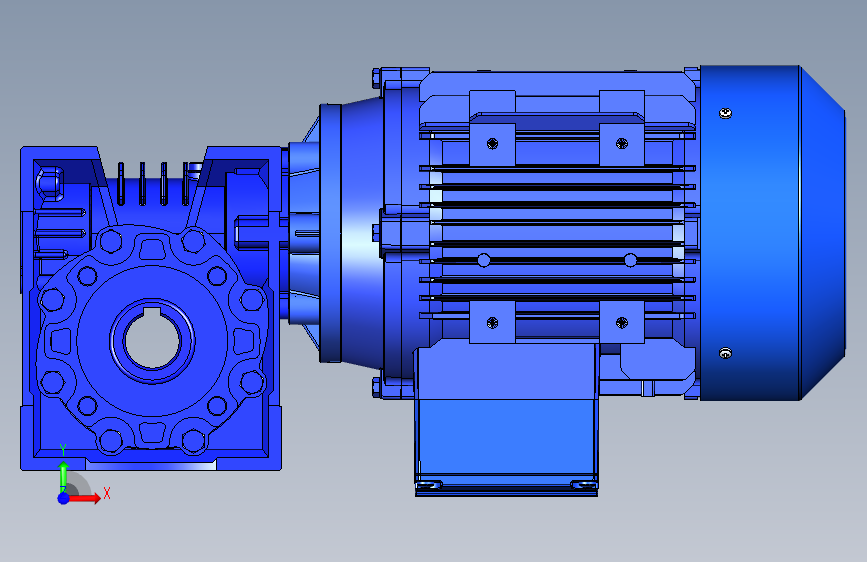
Task: Select the motor fan cover at right end
Action: point(772,233)
